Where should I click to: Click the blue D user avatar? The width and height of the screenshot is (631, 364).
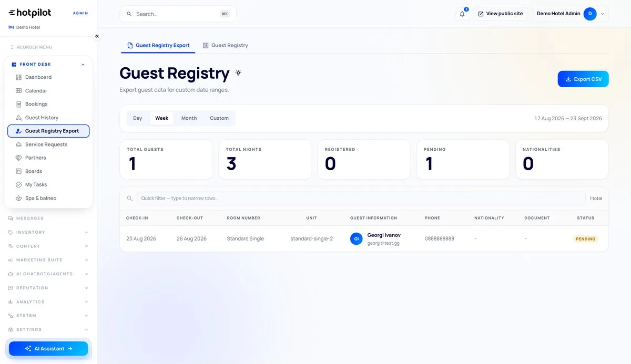590,14
